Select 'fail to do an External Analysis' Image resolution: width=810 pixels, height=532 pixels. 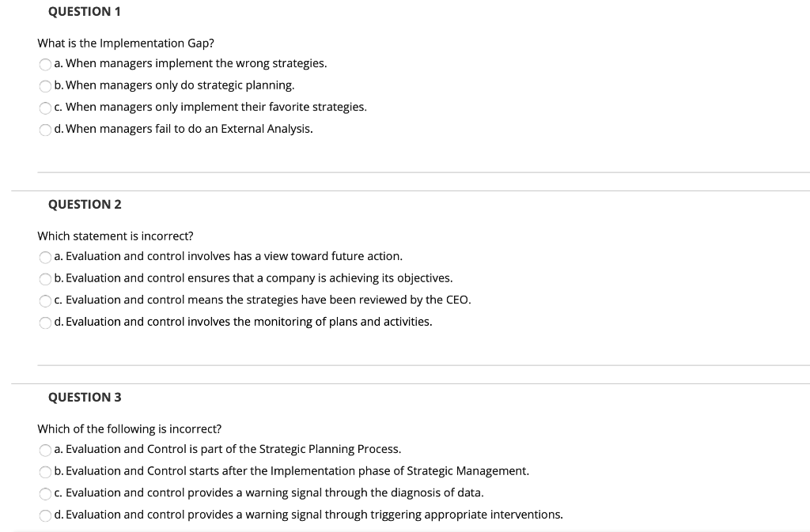pos(46,130)
